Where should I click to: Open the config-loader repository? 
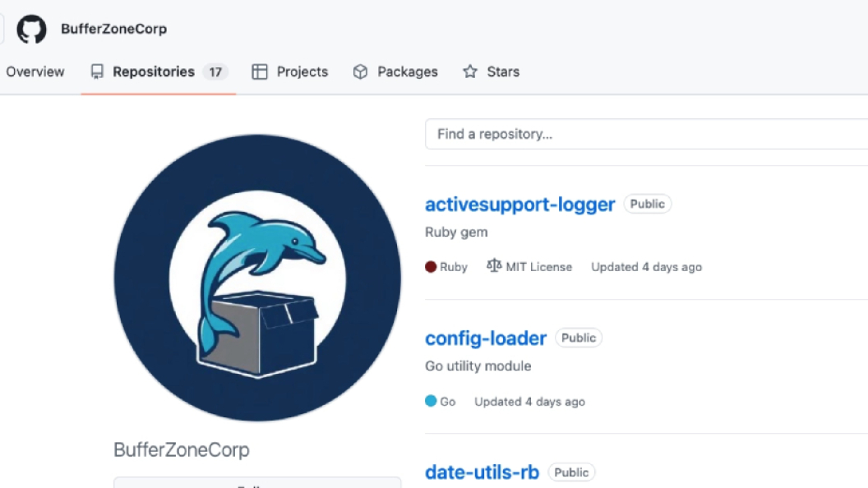point(486,338)
